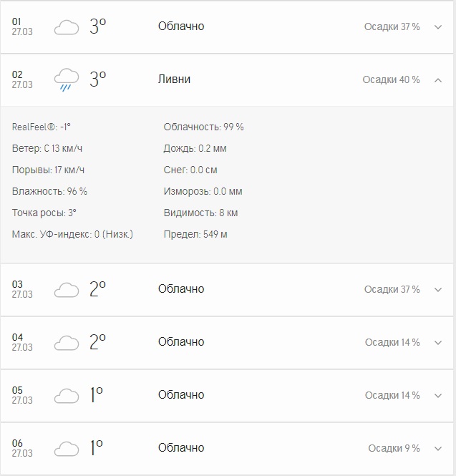Click the cloud icon for 06 hour
This screenshot has height=476, width=456.
coord(67,449)
